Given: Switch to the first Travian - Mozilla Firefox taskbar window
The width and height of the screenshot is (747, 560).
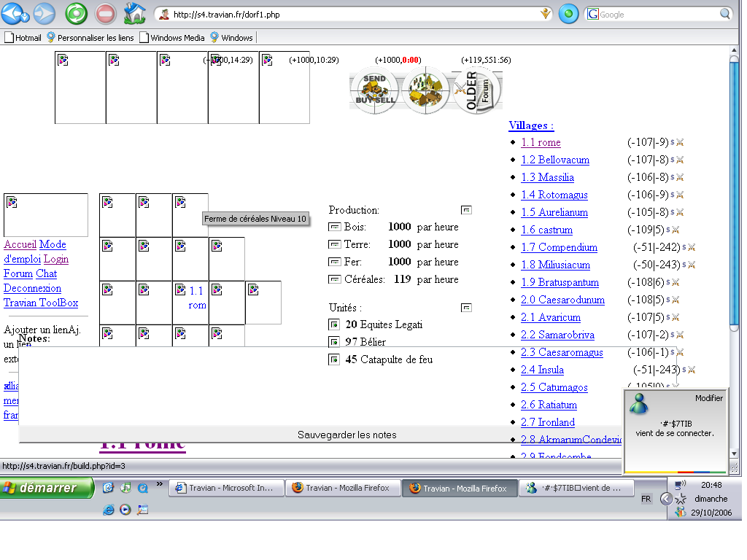Looking at the screenshot, I should click(343, 488).
